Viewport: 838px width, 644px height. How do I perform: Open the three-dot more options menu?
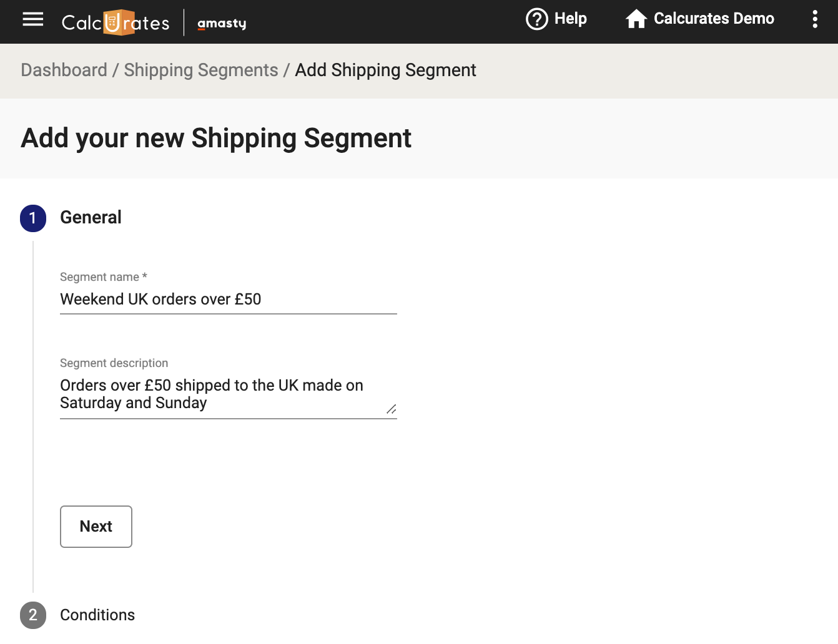coord(815,19)
